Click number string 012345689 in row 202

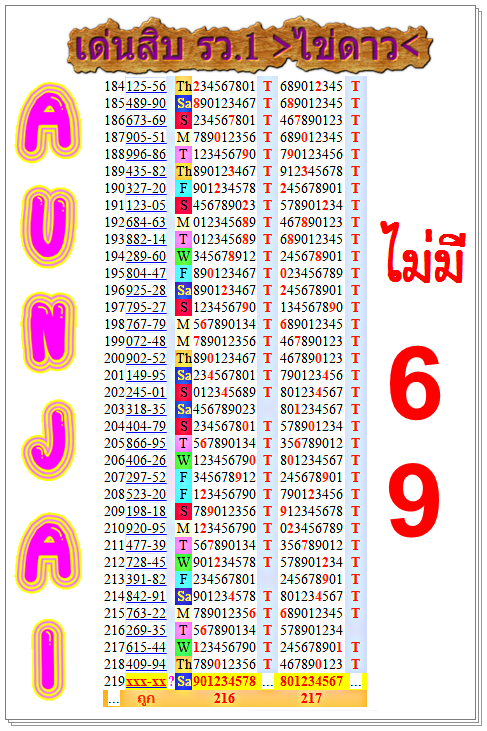click(x=225, y=393)
